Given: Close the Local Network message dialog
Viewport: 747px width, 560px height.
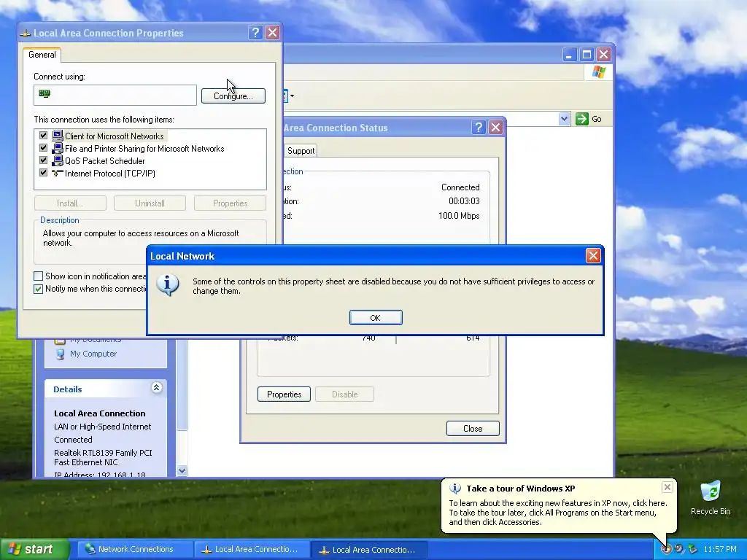Looking at the screenshot, I should (592, 256).
